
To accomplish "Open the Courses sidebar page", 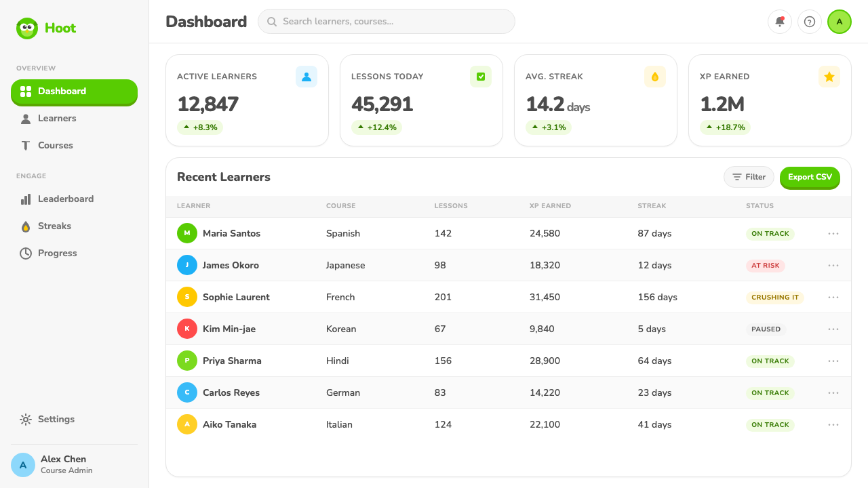I will (74, 146).
